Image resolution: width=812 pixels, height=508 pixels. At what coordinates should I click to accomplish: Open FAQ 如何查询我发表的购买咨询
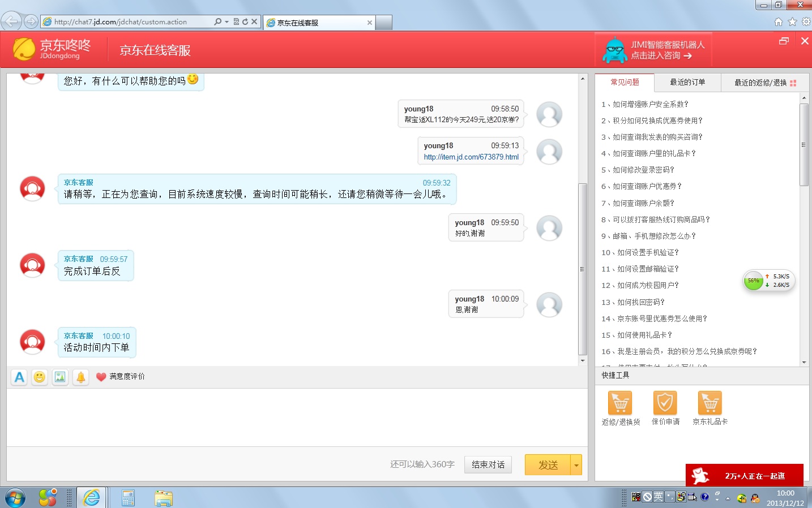point(652,137)
